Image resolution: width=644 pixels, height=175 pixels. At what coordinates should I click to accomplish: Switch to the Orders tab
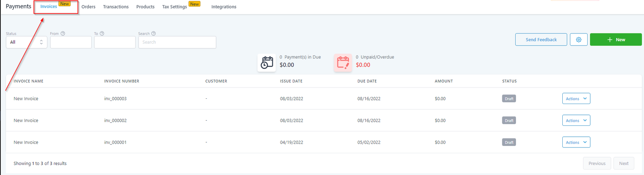coord(88,7)
